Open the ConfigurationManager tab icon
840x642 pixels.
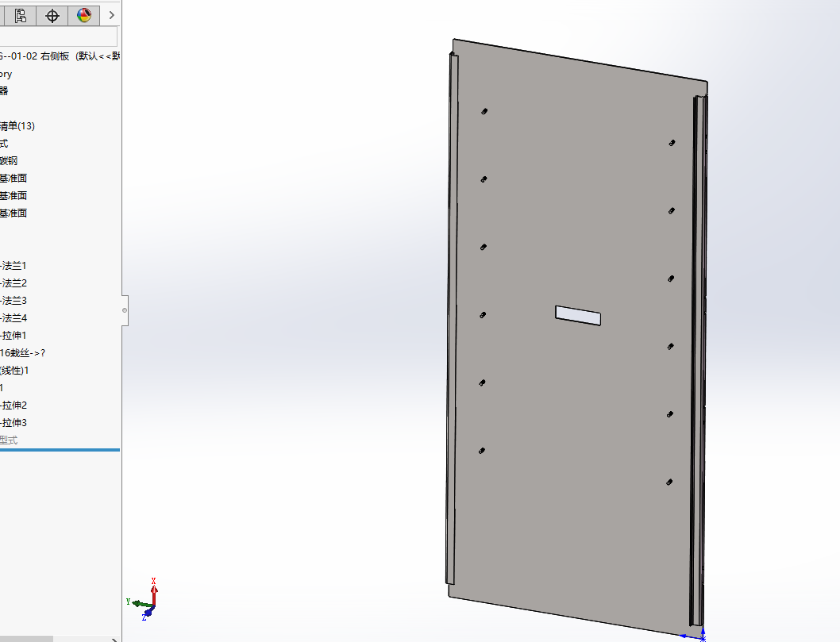pos(21,16)
